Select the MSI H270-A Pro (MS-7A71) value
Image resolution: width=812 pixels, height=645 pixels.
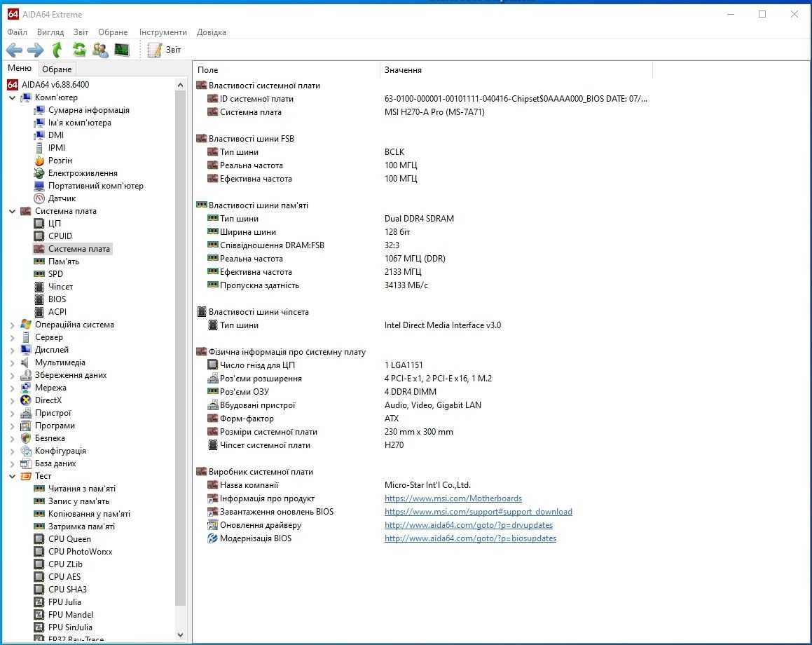pyautogui.click(x=434, y=112)
